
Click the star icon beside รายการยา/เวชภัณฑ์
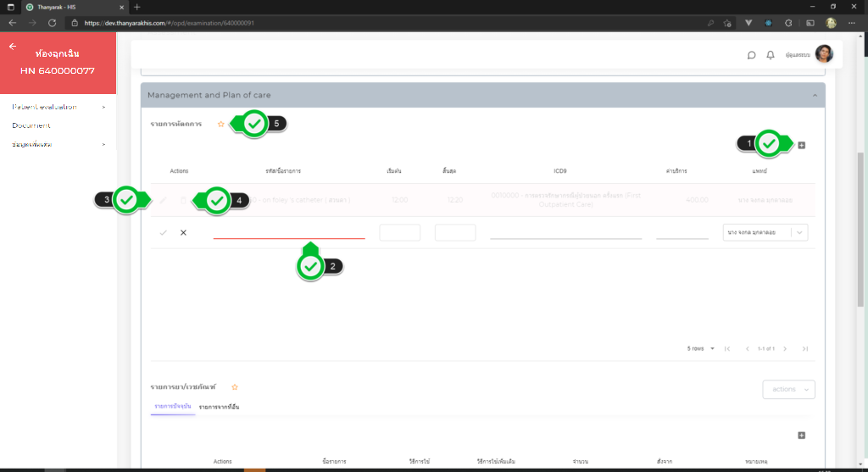click(235, 386)
